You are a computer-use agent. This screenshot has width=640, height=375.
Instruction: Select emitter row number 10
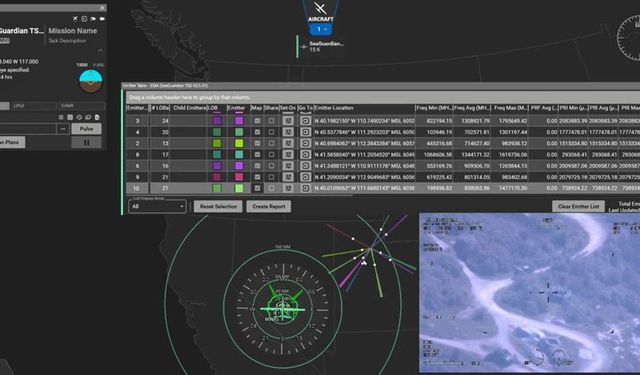[136, 188]
